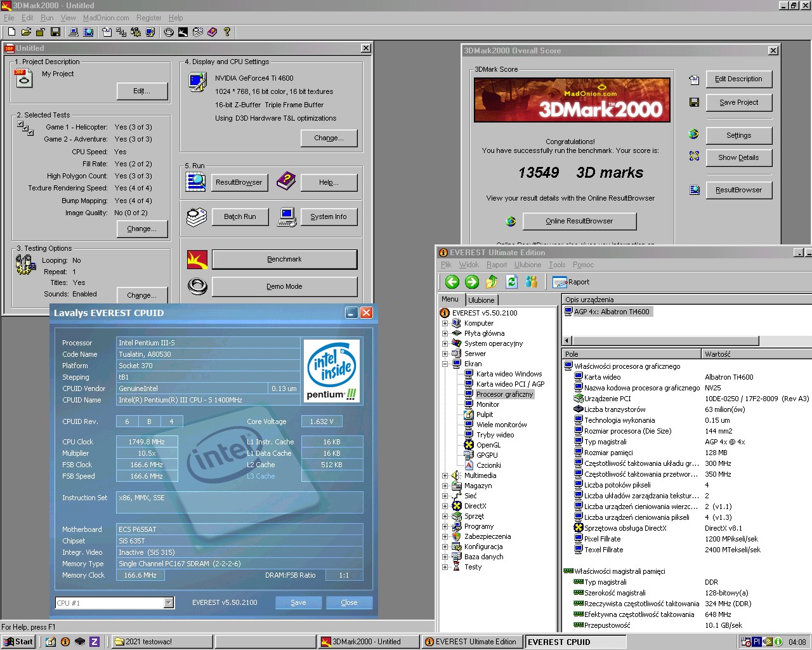Click the red Benchmark icon in Run section
The width and height of the screenshot is (812, 650).
point(197,260)
